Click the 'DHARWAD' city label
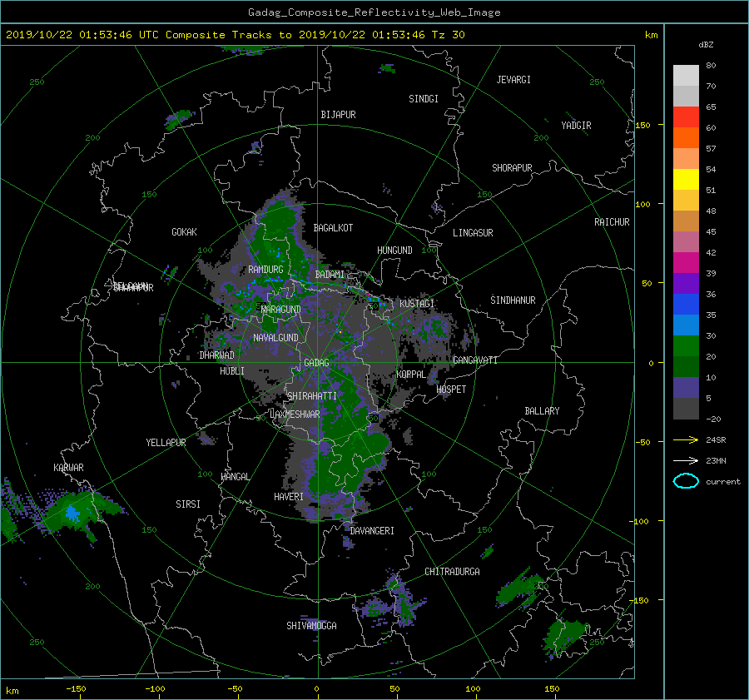Screen dimensions: 749x700 point(217,355)
